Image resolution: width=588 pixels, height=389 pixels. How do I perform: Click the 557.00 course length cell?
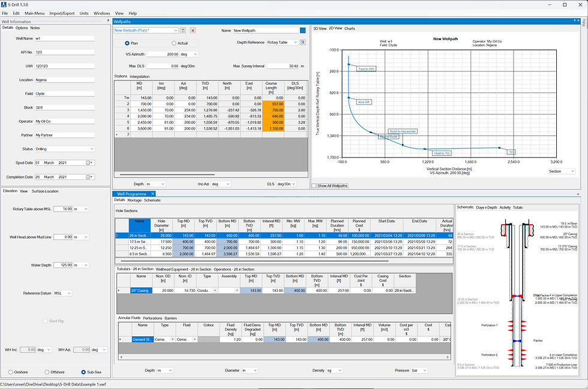click(x=274, y=104)
